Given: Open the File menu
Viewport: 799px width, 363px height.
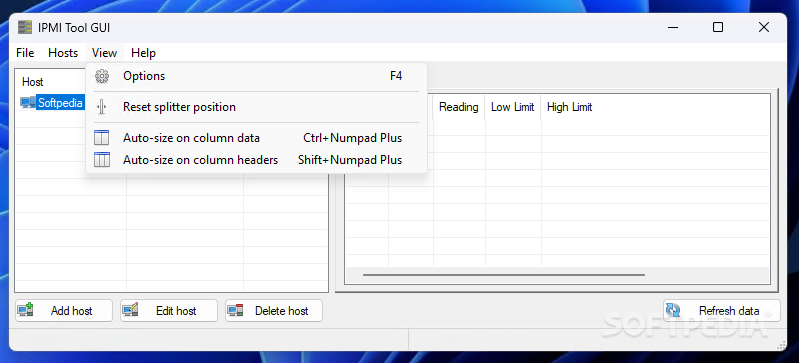Looking at the screenshot, I should (x=25, y=53).
